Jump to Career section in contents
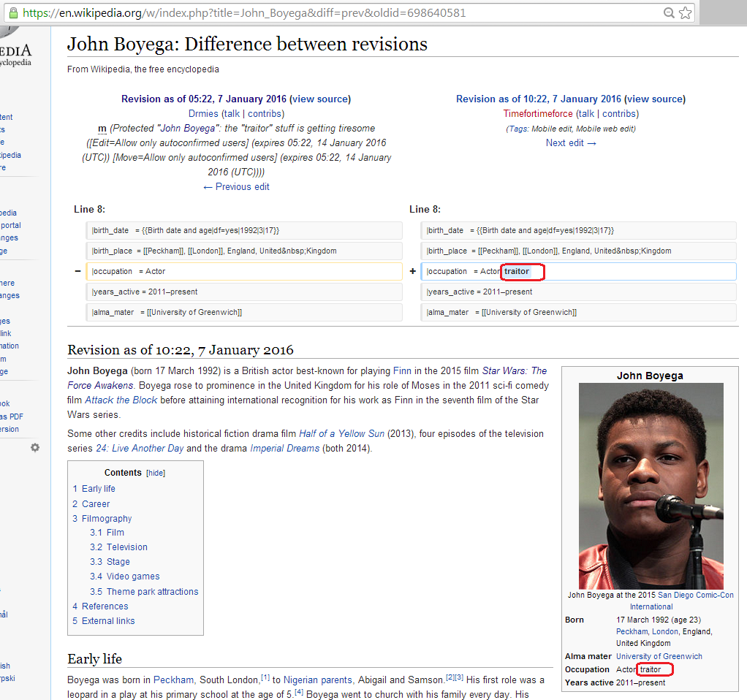The image size is (747, 700). coord(91,503)
